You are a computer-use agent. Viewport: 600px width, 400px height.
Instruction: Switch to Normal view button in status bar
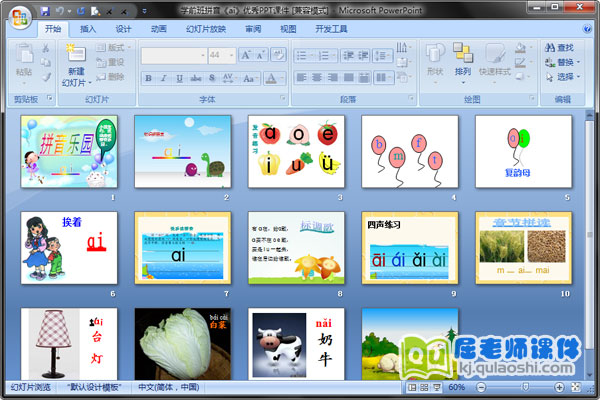(x=412, y=388)
